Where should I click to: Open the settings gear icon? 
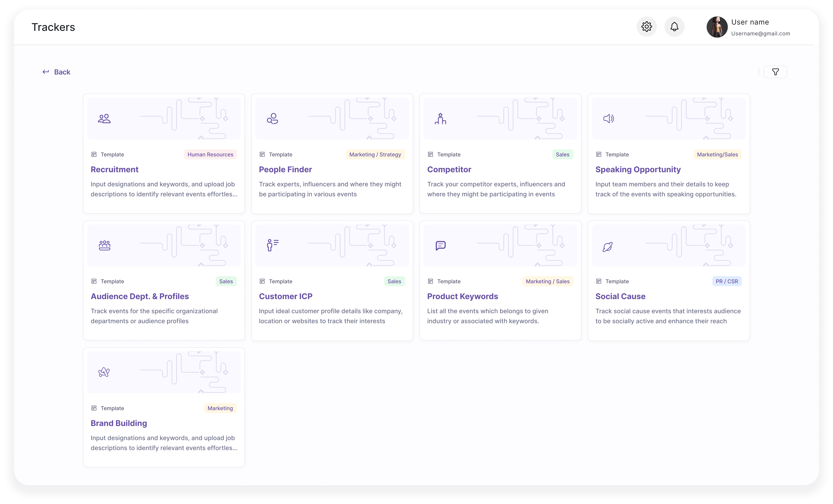pyautogui.click(x=646, y=27)
